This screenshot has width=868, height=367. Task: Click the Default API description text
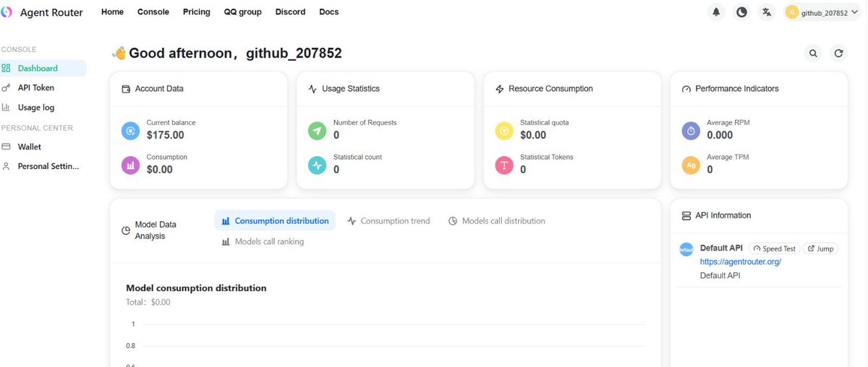720,276
